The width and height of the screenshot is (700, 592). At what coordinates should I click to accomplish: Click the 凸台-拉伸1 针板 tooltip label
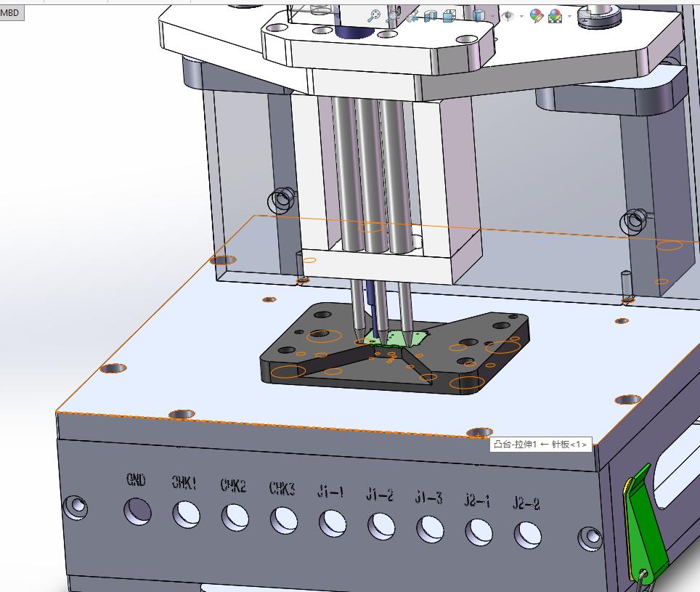(541, 445)
